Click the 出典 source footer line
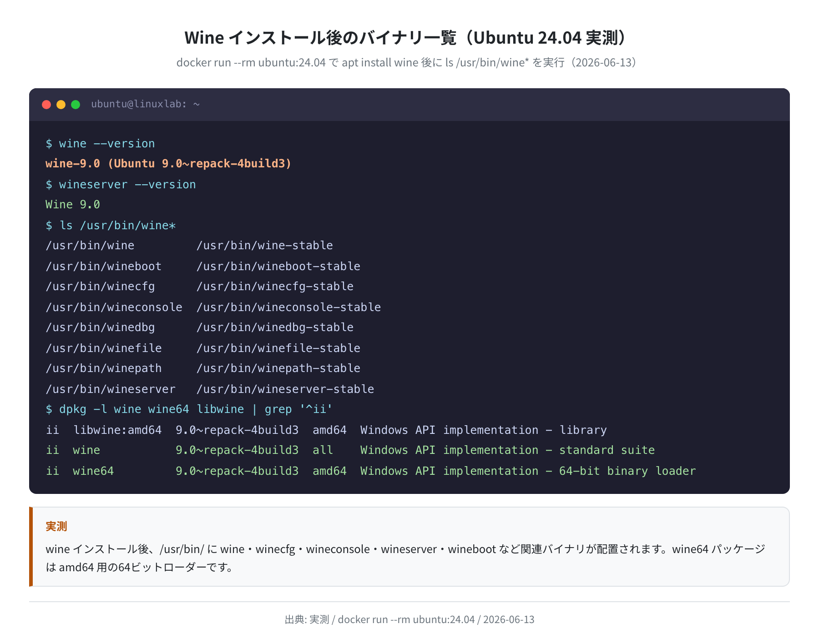Image resolution: width=819 pixels, height=644 pixels. (409, 619)
